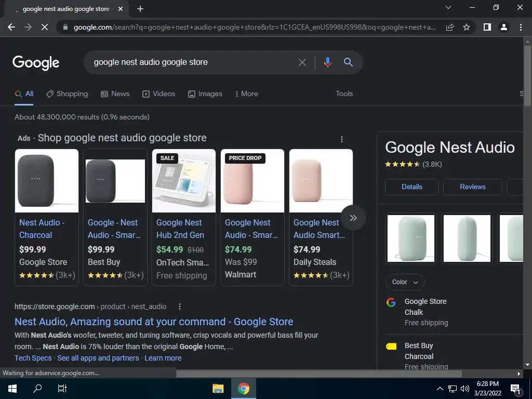Open See all apps and partners
This screenshot has width=532, height=399.
click(98, 358)
